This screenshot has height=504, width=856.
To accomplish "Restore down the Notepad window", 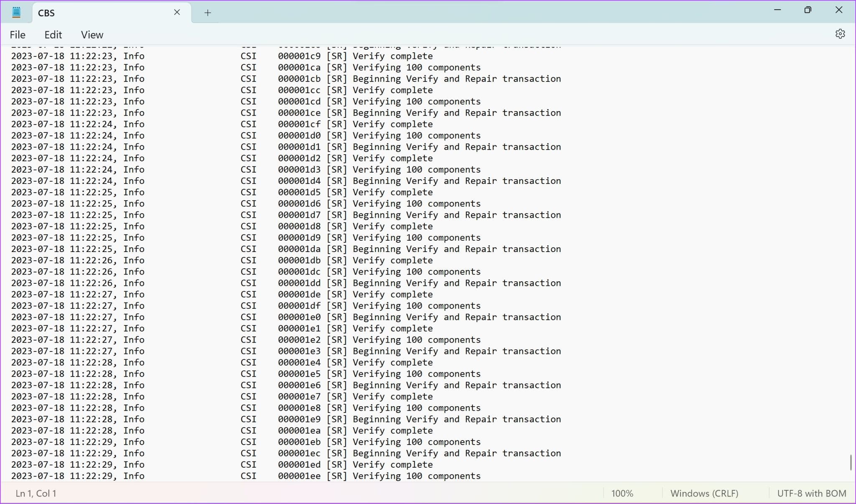I will (808, 10).
